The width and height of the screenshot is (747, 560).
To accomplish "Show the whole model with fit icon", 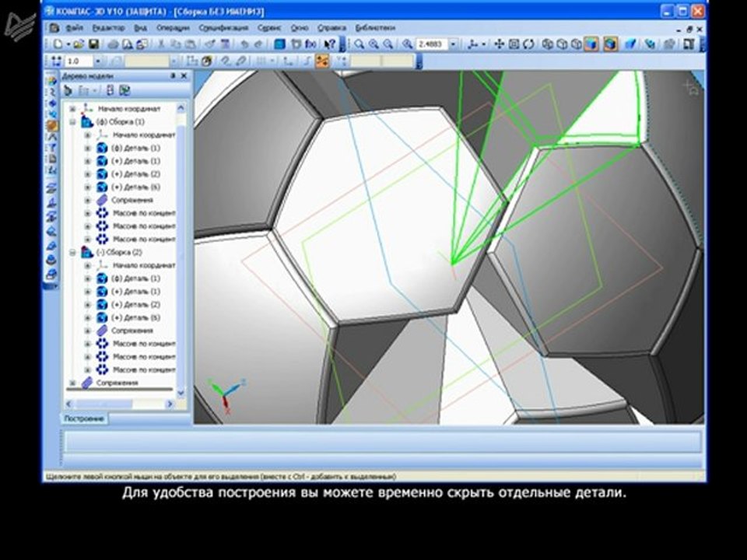I will pyautogui.click(x=514, y=44).
